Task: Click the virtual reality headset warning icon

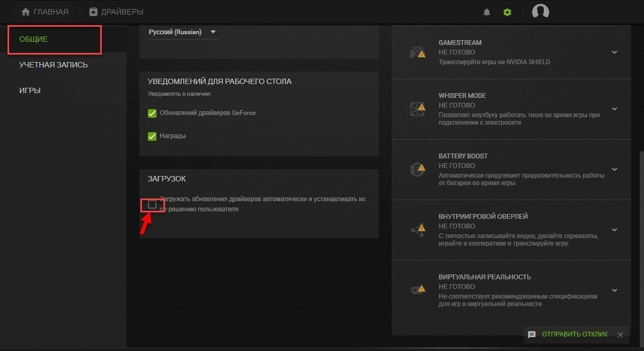Action: (x=418, y=290)
